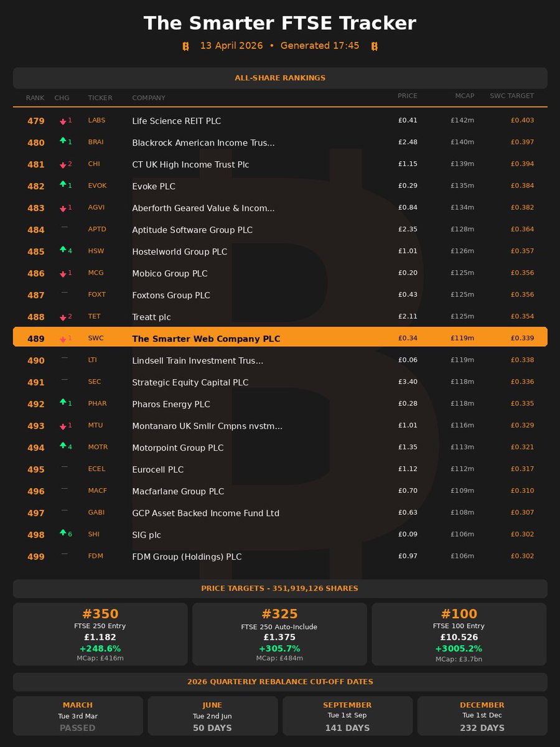Click the Price Targets shares header bar
The width and height of the screenshot is (560, 747).
pos(280,588)
